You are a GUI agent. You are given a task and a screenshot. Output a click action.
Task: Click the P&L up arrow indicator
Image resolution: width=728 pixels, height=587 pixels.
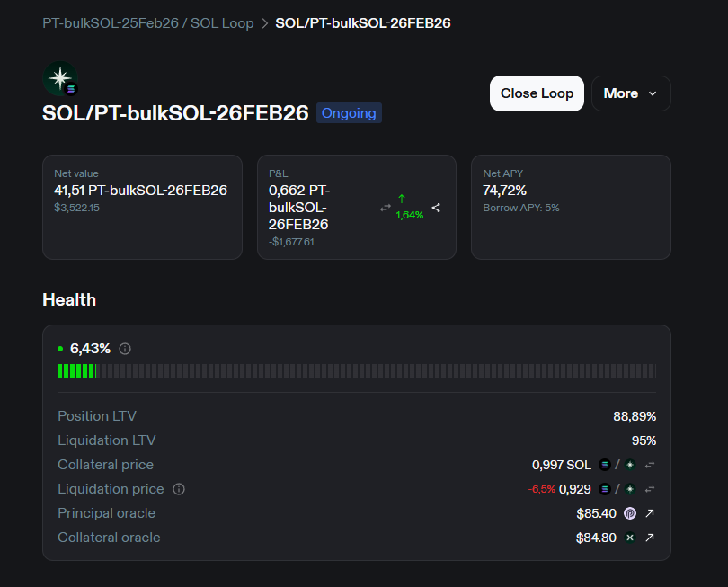402,199
